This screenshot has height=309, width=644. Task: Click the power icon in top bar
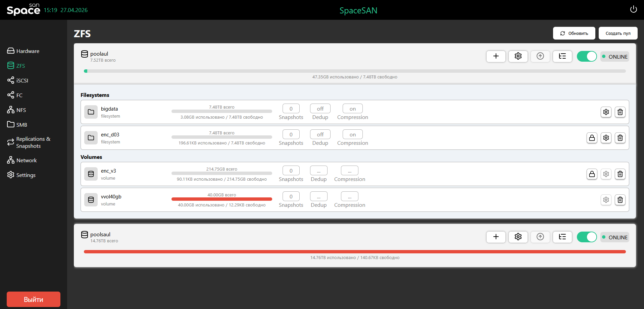[633, 9]
